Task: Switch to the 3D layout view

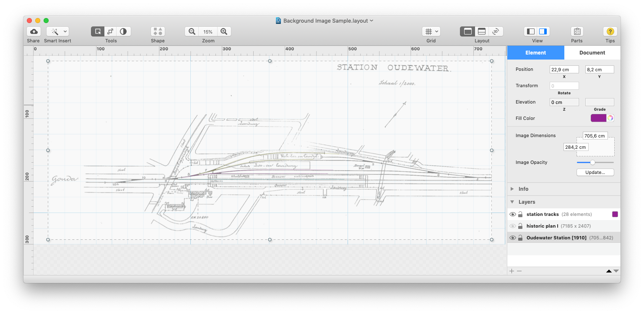Action: point(496,31)
